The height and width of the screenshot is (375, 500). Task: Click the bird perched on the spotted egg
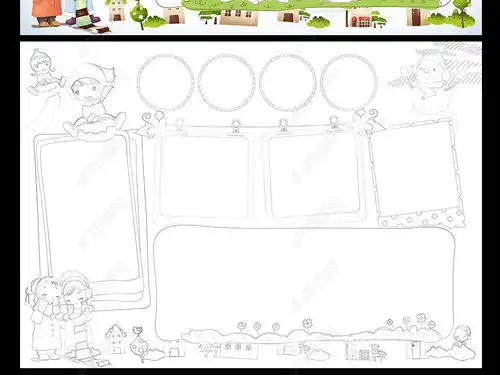pos(137,331)
